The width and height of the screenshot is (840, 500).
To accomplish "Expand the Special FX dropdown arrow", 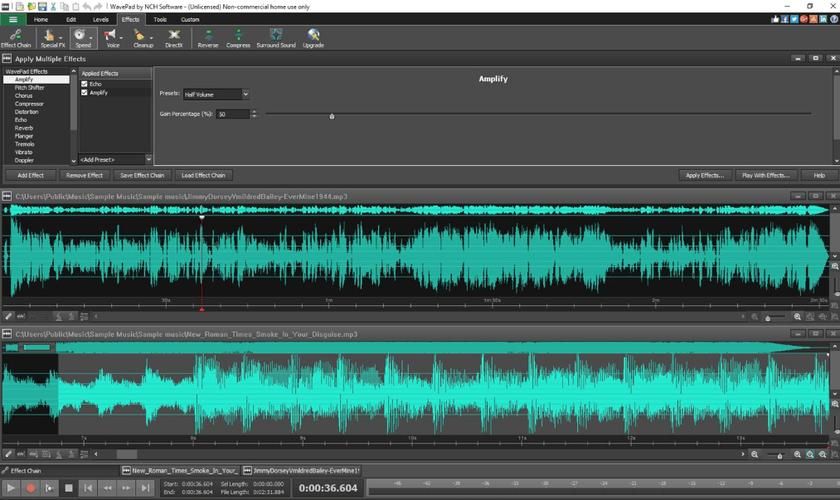I will click(61, 38).
